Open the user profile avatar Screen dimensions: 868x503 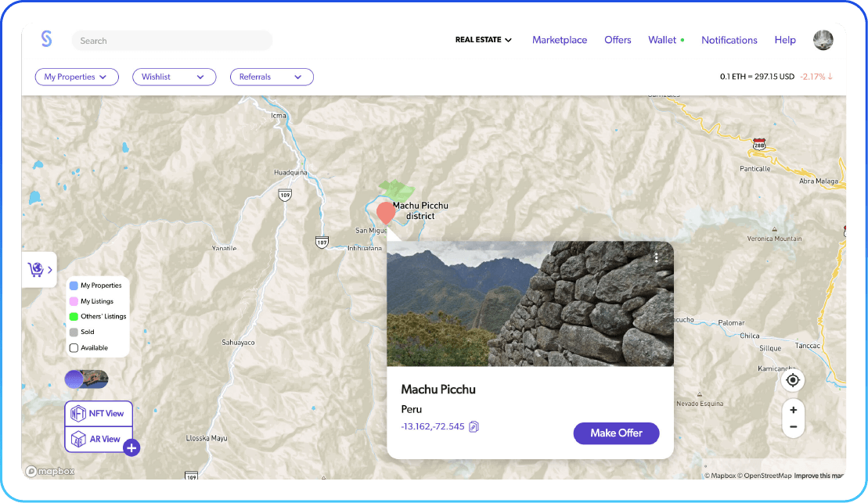pos(823,40)
